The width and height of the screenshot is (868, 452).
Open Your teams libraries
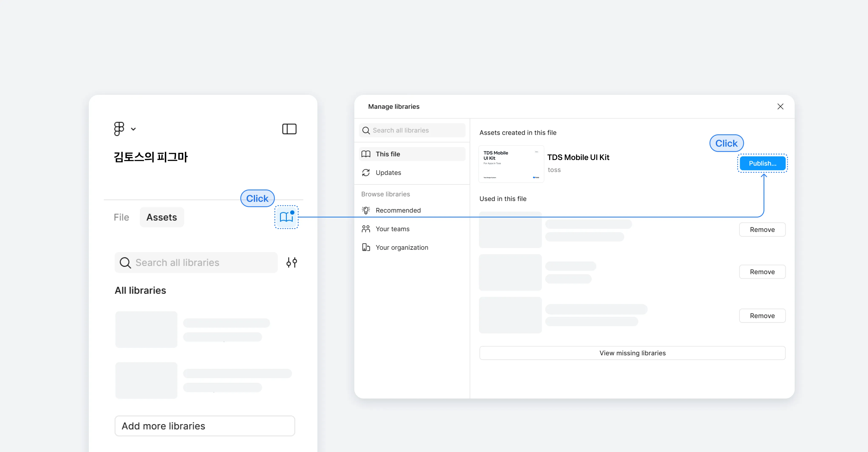coord(392,229)
